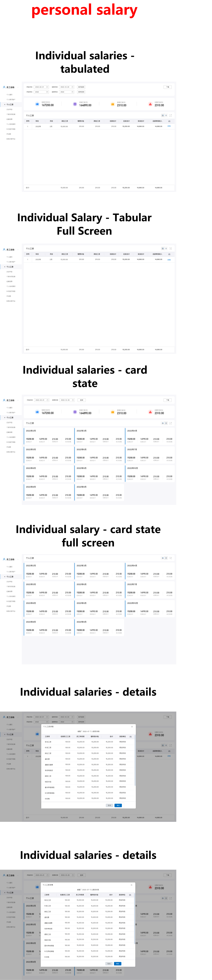
Task: Open column settings icon in tabulated screen table header
Action: (x=169, y=121)
